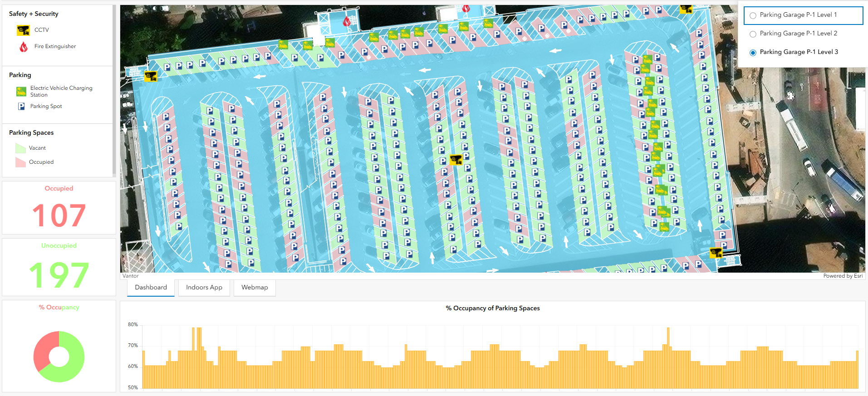This screenshot has width=868, height=396.
Task: Click the Electric Vehicle Charging Station legend icon
Action: click(21, 92)
